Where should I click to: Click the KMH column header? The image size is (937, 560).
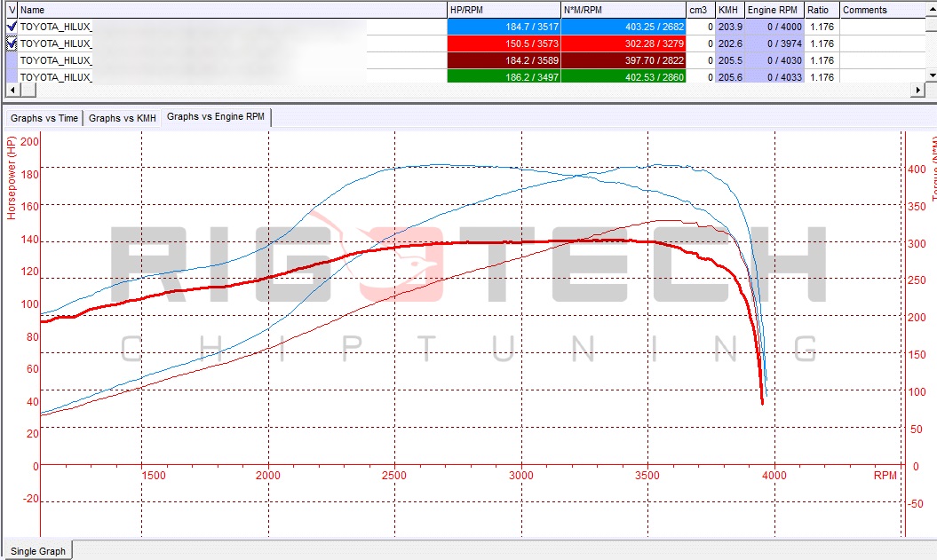click(x=730, y=10)
